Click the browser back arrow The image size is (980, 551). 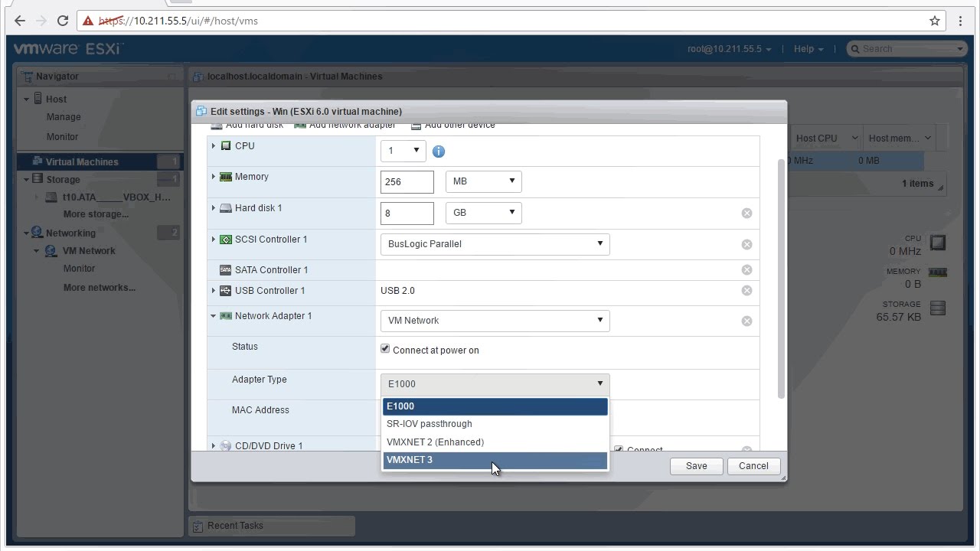(x=20, y=21)
